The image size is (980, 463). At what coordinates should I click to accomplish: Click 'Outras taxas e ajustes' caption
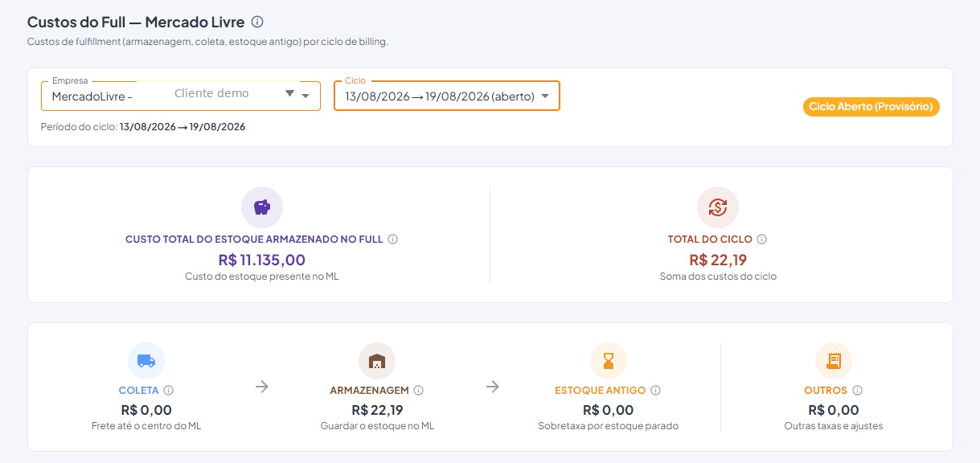(834, 426)
